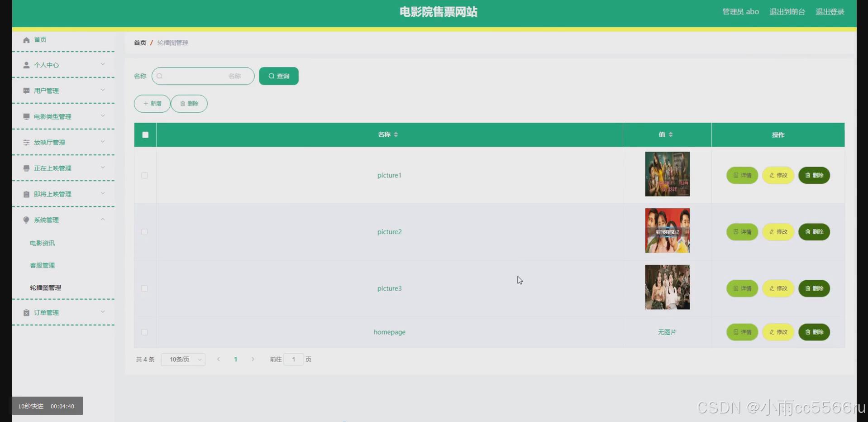Open the 首页 breadcrumb link
This screenshot has height=422, width=868.
click(x=139, y=43)
